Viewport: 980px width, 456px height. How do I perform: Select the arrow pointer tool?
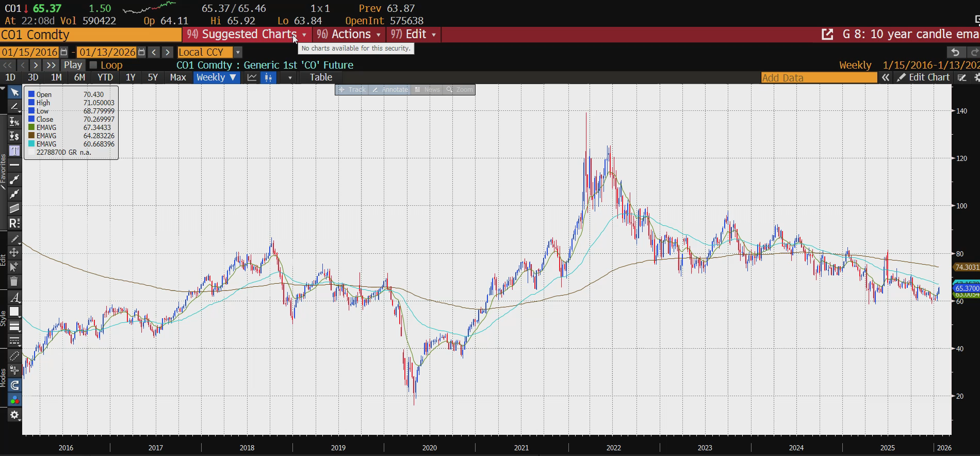coord(14,92)
